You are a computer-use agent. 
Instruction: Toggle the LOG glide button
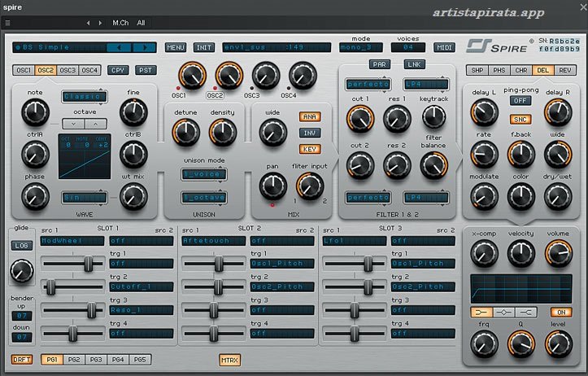pos(21,246)
